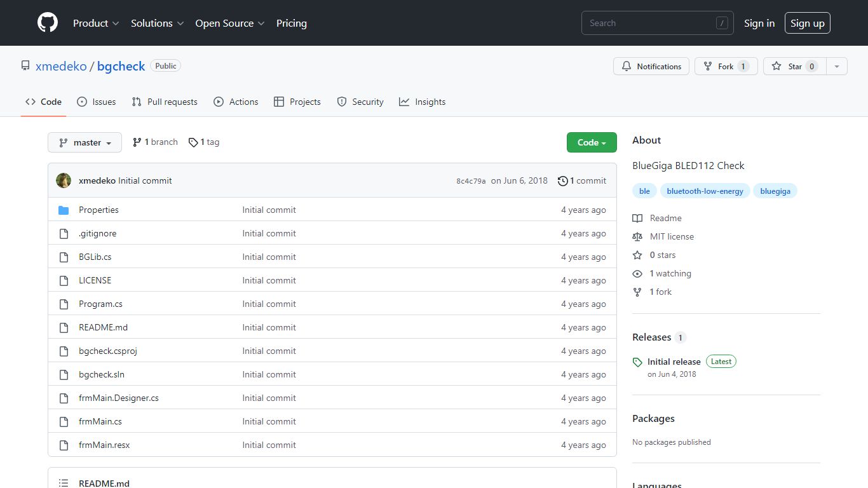The image size is (868, 488).
Task: Click the Sign in link
Action: pyautogui.click(x=759, y=23)
